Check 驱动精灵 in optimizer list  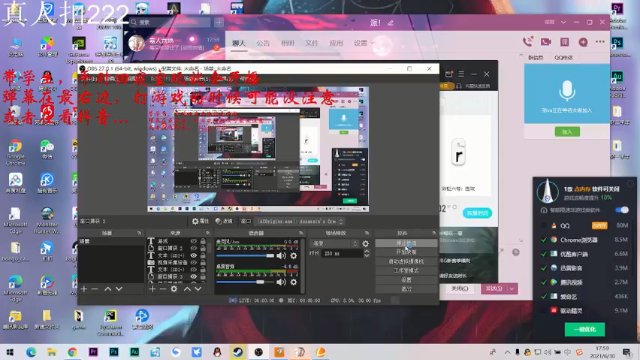(544, 311)
